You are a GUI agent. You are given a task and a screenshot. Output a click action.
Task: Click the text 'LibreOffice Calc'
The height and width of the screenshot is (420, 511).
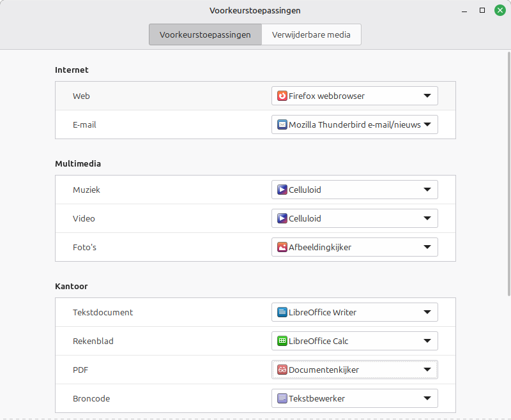318,341
